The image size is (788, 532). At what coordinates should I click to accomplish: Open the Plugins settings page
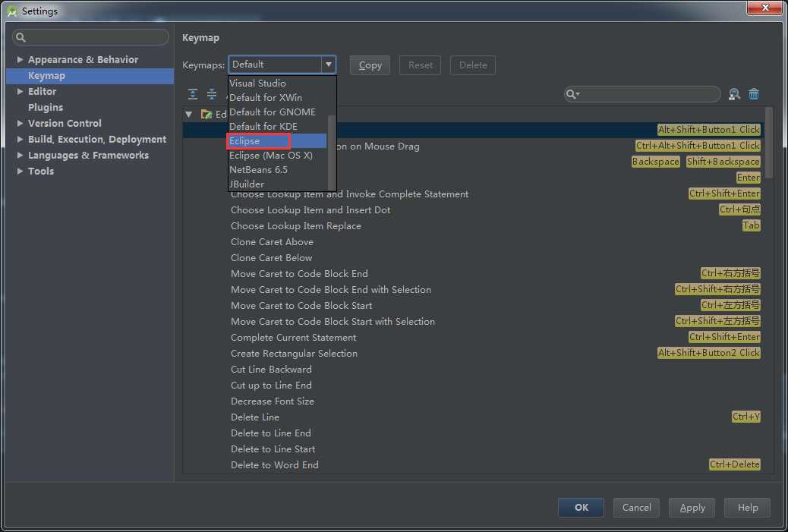pos(46,108)
